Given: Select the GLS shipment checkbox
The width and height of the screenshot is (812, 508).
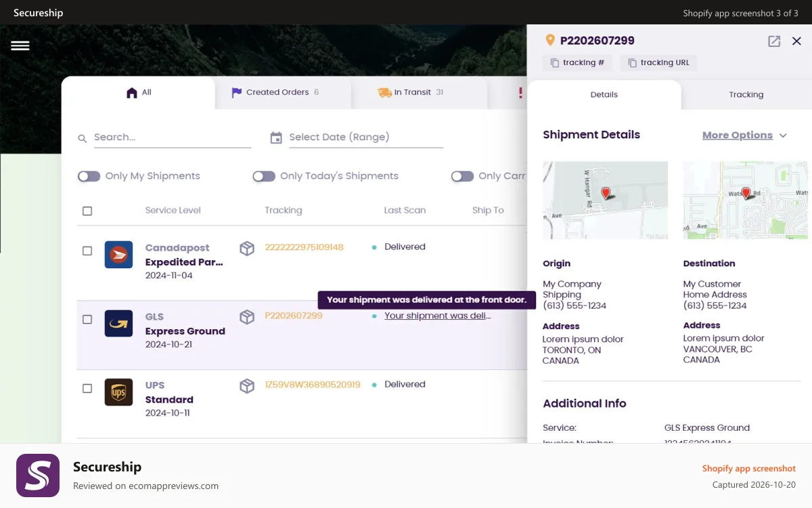Looking at the screenshot, I should 87,319.
